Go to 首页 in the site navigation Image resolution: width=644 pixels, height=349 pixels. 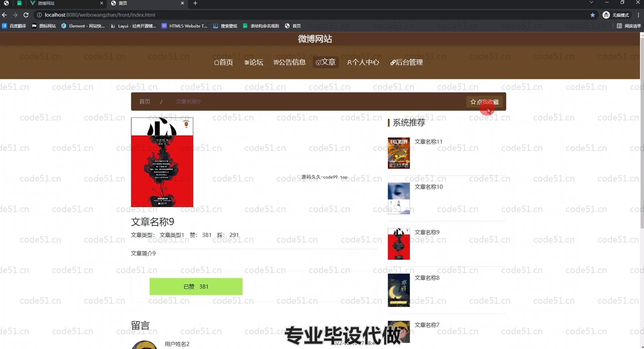point(223,62)
